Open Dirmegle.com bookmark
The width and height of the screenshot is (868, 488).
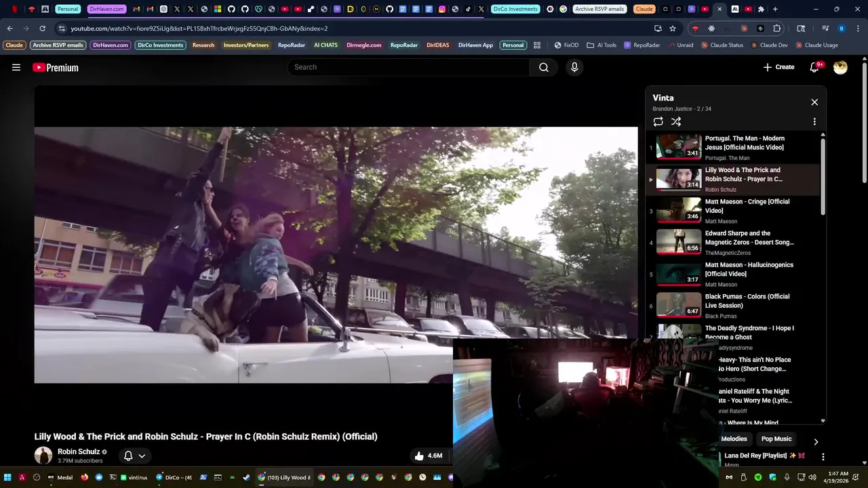pyautogui.click(x=363, y=45)
